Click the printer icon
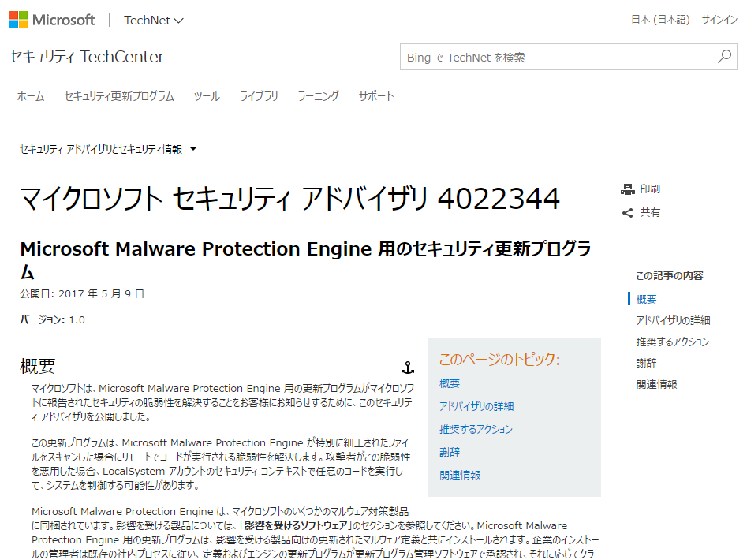 click(628, 189)
